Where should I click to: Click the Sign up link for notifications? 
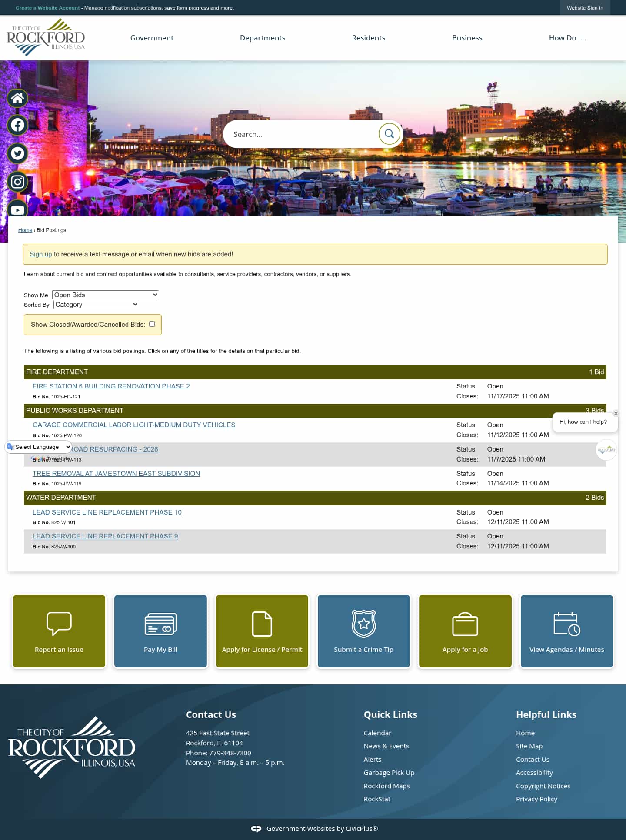[x=40, y=254]
